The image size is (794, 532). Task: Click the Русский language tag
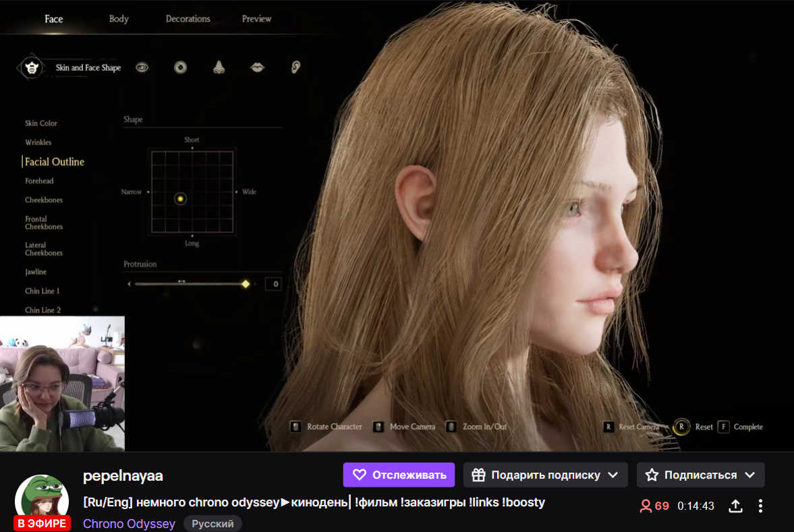click(212, 523)
